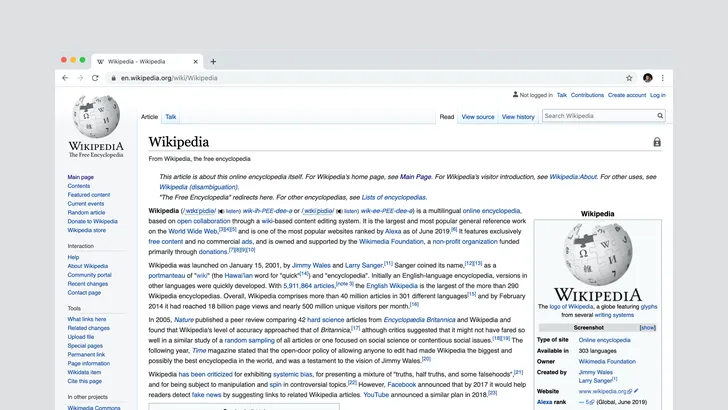The image size is (728, 410).
Task: Close the Wikipedia browser tab
Action: point(197,61)
